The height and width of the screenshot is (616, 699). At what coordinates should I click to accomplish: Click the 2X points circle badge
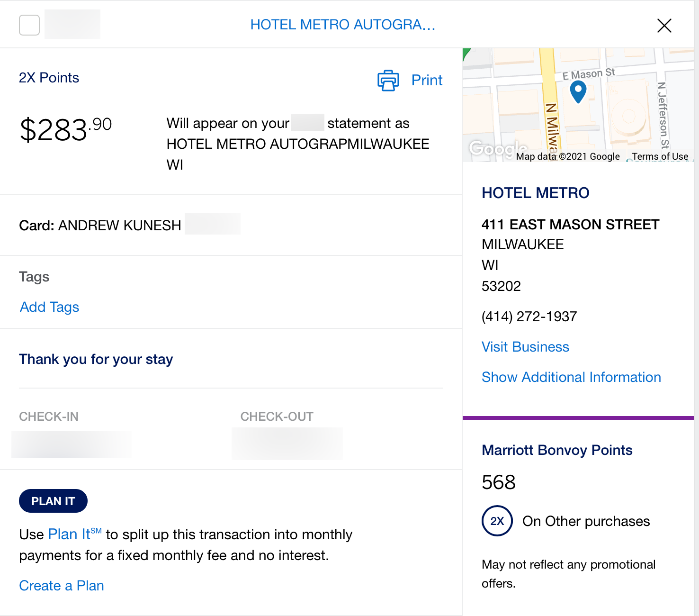pos(497,521)
